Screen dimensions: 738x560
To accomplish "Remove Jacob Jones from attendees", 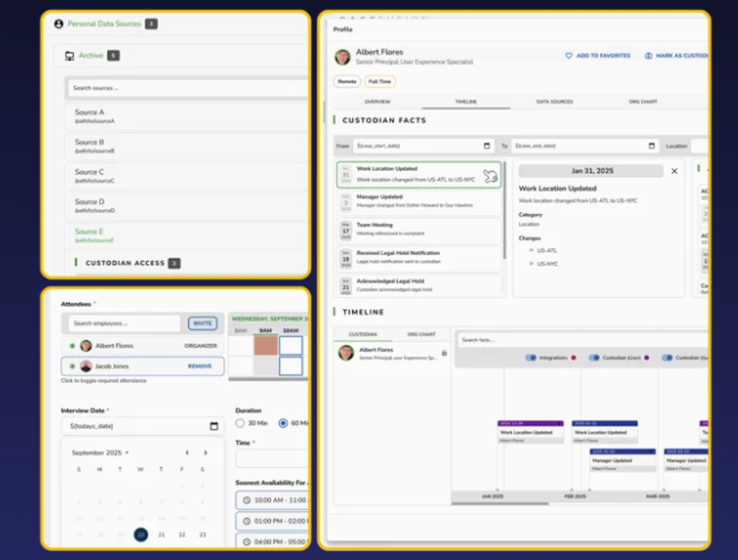I will tap(199, 365).
